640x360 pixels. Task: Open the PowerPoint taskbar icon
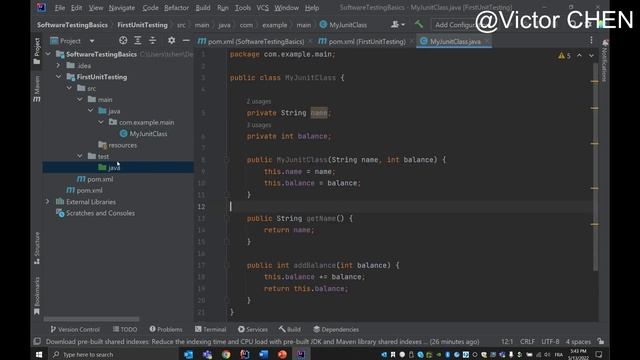point(282,354)
